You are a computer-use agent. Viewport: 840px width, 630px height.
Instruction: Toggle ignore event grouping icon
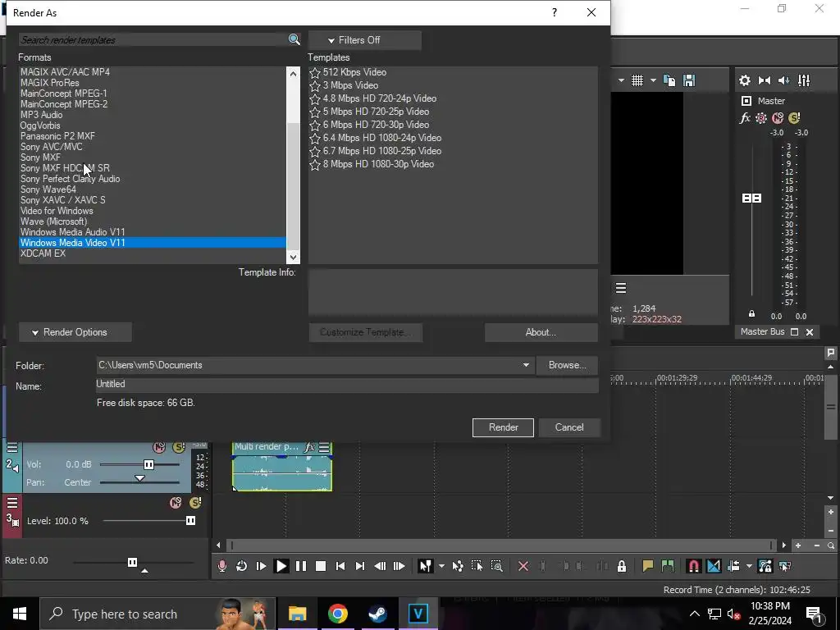(x=785, y=566)
